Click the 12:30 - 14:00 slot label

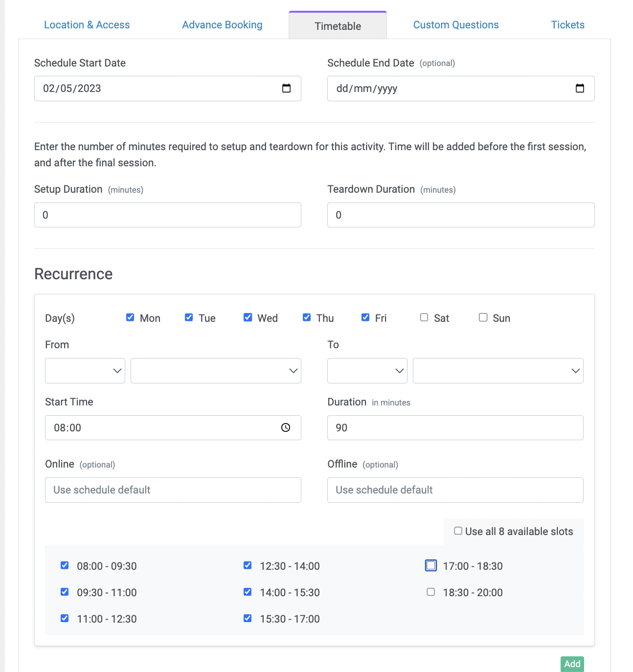tap(290, 566)
